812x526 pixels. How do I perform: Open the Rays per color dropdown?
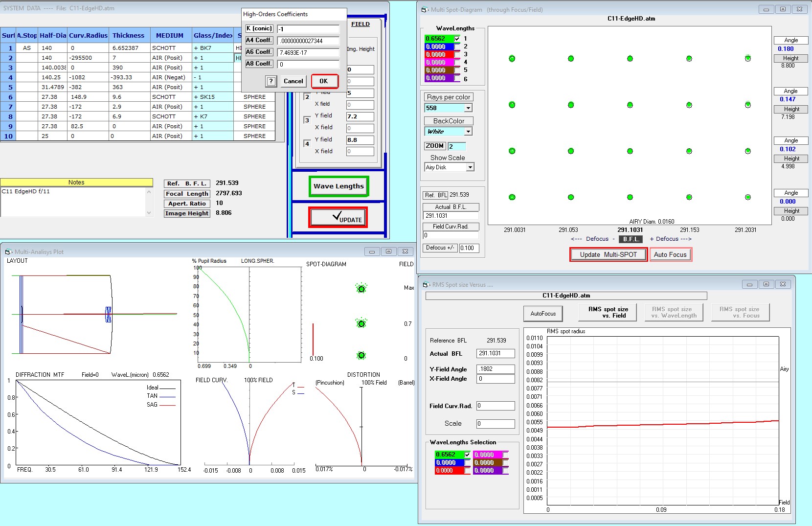[468, 108]
